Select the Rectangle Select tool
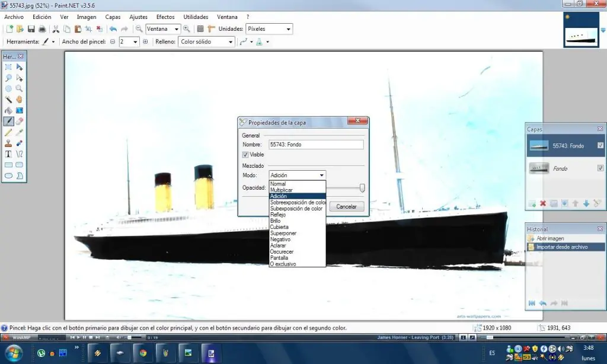 (x=8, y=68)
